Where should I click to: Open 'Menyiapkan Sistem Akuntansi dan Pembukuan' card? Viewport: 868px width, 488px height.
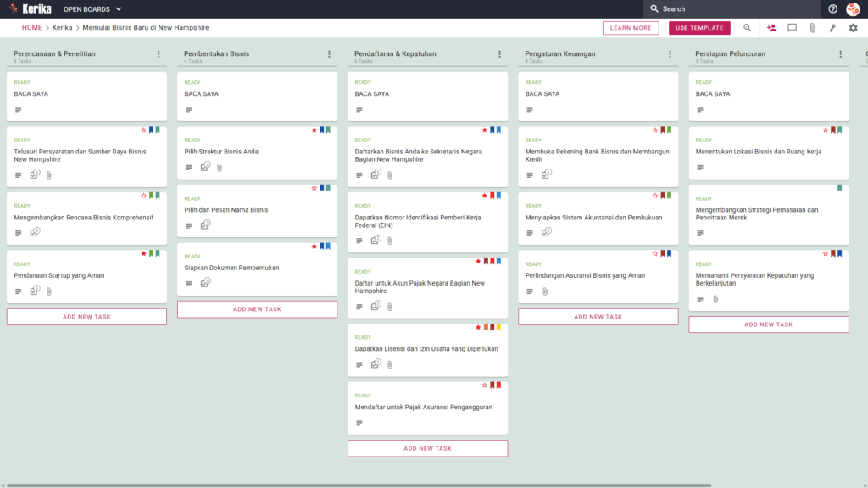click(x=598, y=219)
